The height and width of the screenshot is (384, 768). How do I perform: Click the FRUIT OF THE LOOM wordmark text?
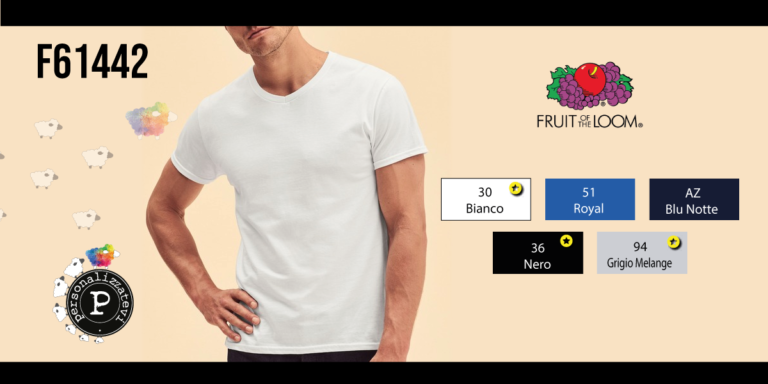pyautogui.click(x=590, y=121)
